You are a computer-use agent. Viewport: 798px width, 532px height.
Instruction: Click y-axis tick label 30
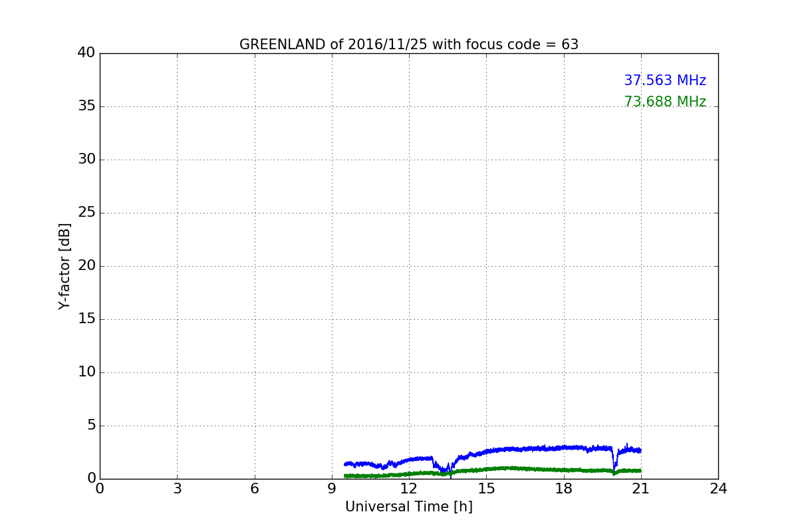click(86, 160)
